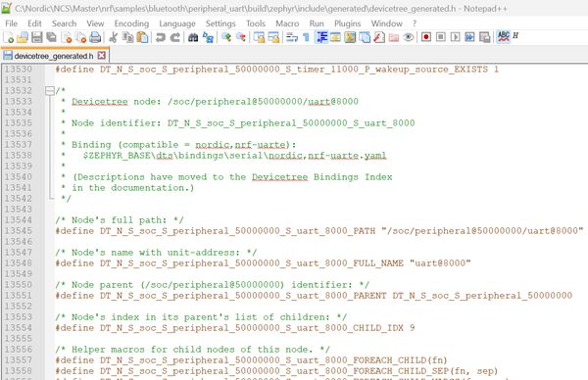
Task: Toggle the monitoring eye icon
Action: point(409,37)
